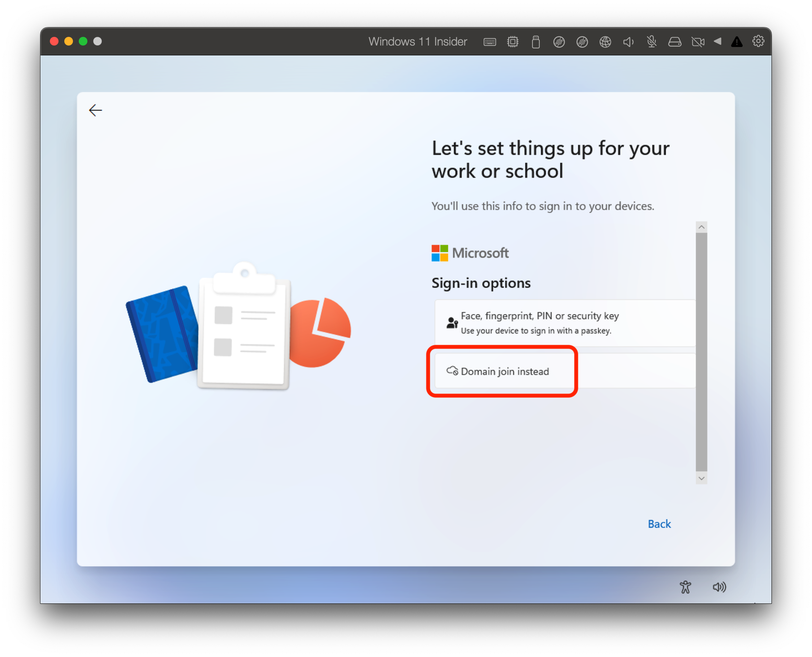Open the Accessibility figure icon at bottom

(x=685, y=587)
